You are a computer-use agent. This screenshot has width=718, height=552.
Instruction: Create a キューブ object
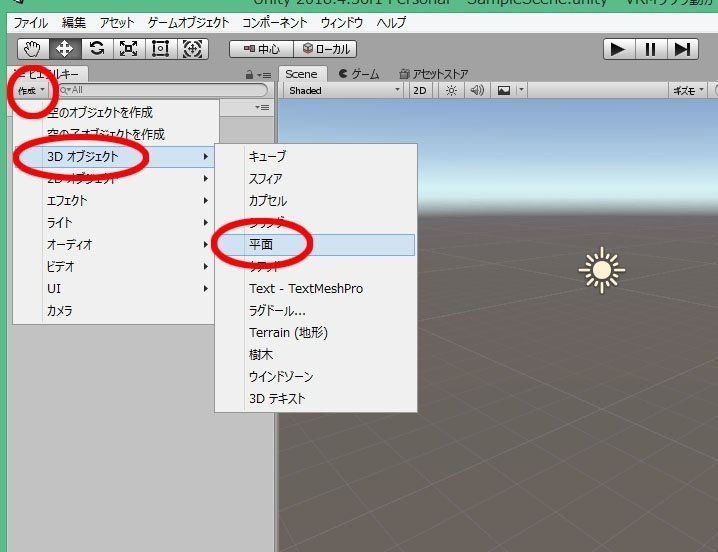pos(316,157)
